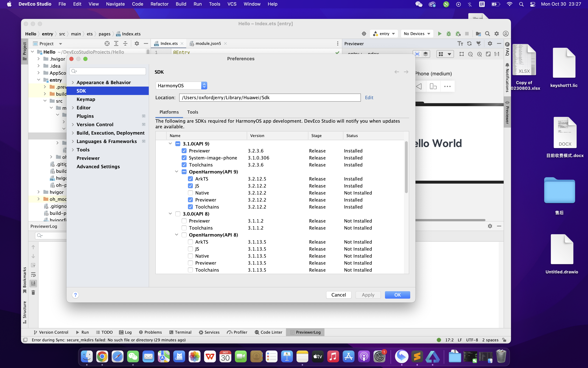The height and width of the screenshot is (368, 588).
Task: Click the Search Everywhere magnifier in the toolbar
Action: pyautogui.click(x=487, y=34)
